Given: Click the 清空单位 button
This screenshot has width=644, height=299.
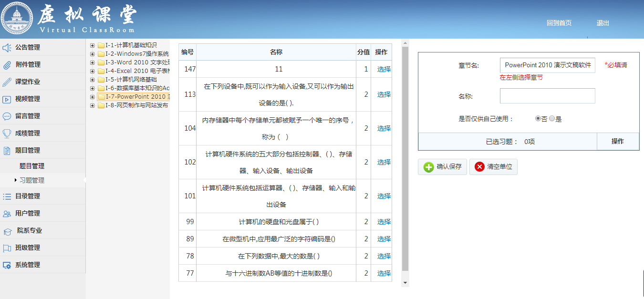Looking at the screenshot, I should (x=493, y=167).
